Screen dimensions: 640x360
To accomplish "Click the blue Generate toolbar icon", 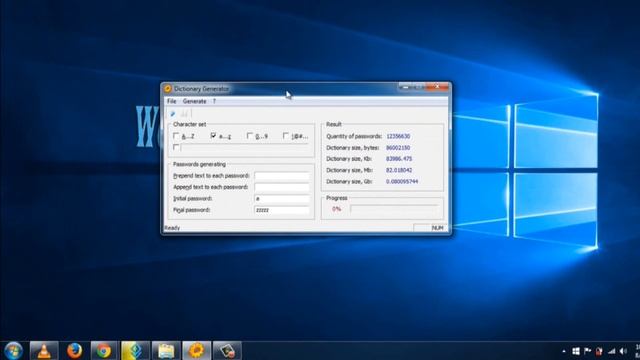I will click(173, 114).
